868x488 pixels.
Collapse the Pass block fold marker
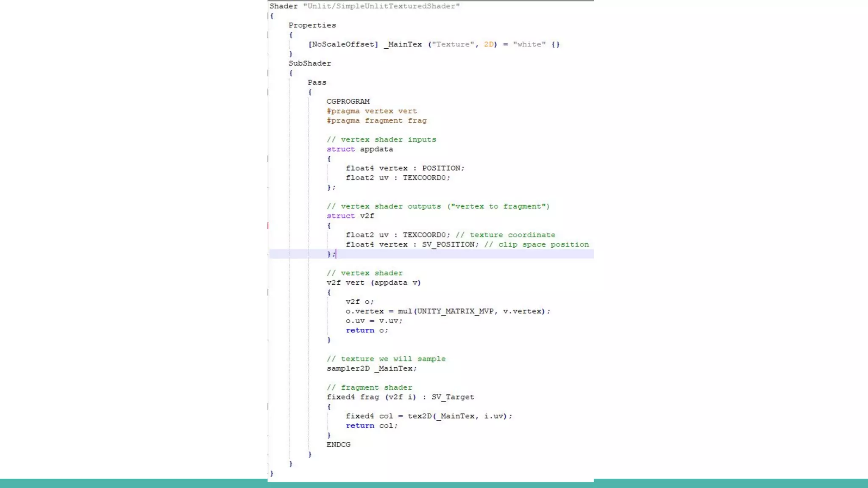click(268, 92)
